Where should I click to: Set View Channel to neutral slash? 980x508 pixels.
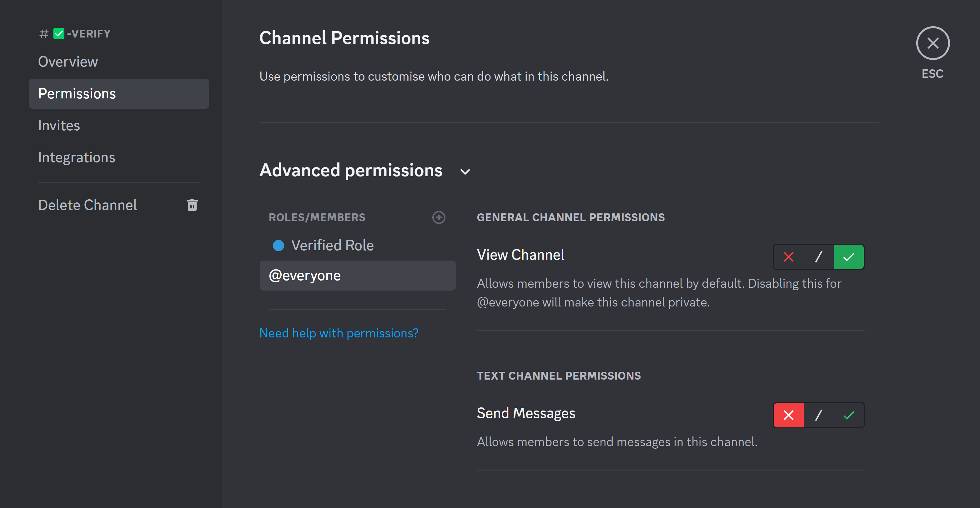point(818,257)
